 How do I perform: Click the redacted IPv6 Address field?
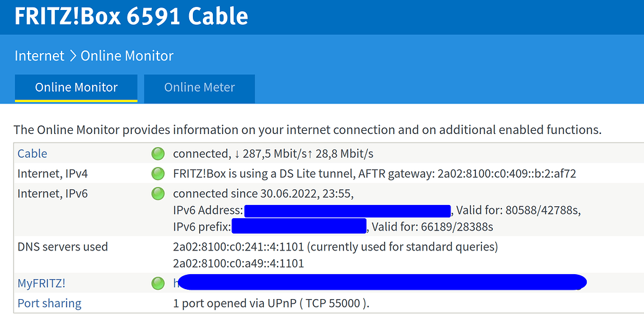[347, 211]
